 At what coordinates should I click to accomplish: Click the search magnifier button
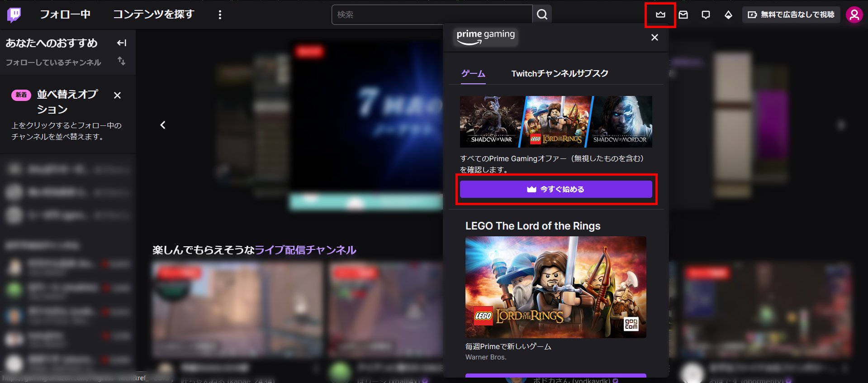(x=542, y=15)
